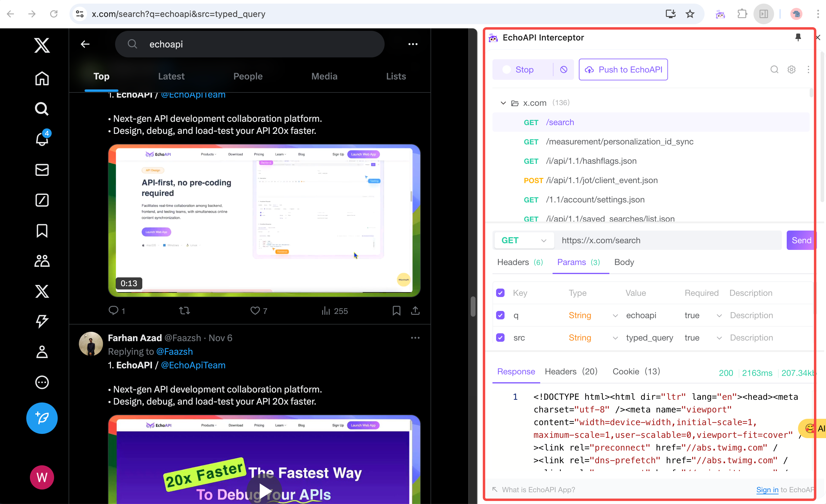
Task: Switch to Media search tab
Action: click(324, 76)
